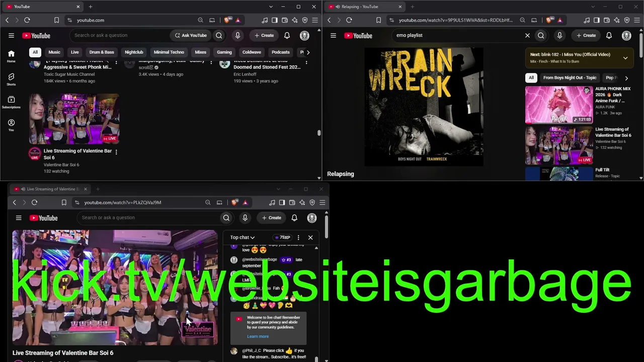Go to Shorts in the YouTube sidebar
The width and height of the screenshot is (644, 362).
(x=11, y=79)
